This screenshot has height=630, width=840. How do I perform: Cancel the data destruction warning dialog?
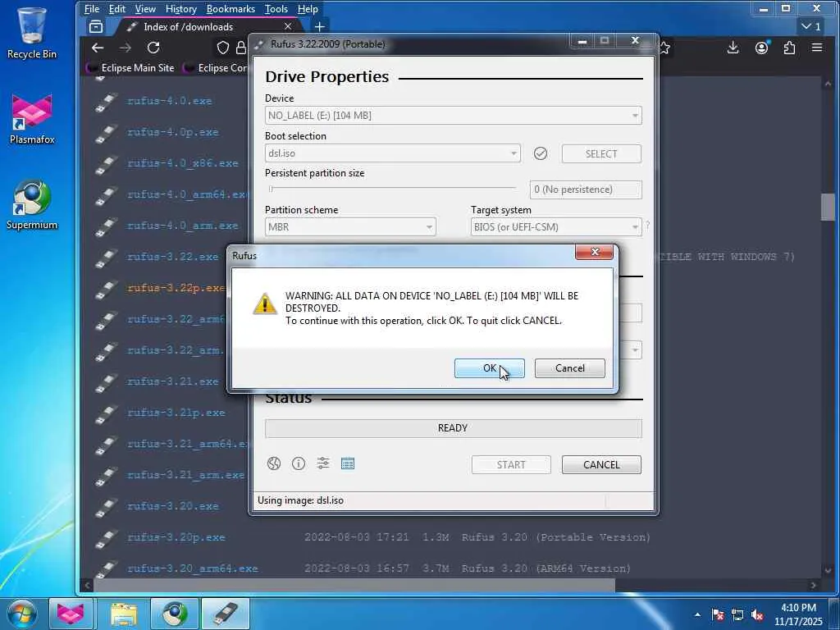569,368
